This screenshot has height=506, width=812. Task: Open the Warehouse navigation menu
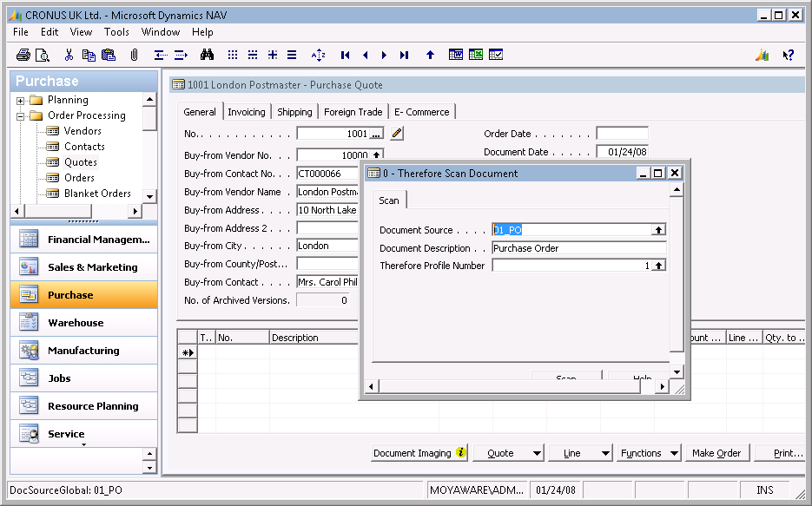84,323
